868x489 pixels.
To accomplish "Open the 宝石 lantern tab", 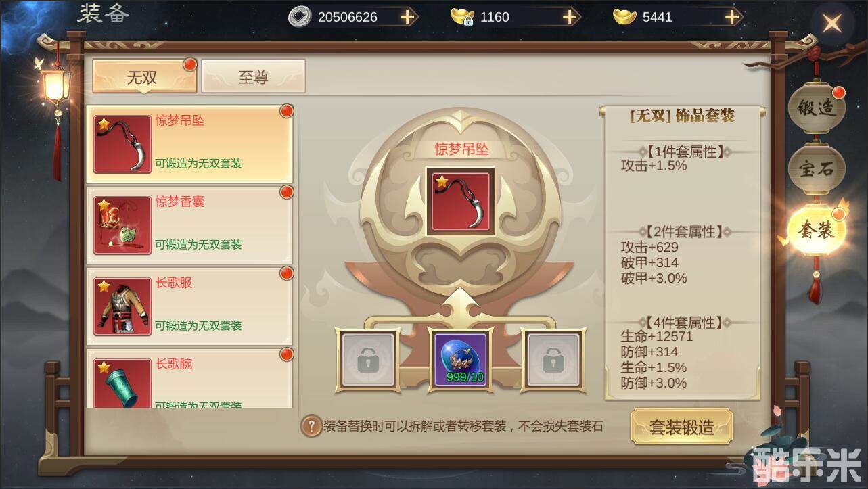I will [817, 169].
